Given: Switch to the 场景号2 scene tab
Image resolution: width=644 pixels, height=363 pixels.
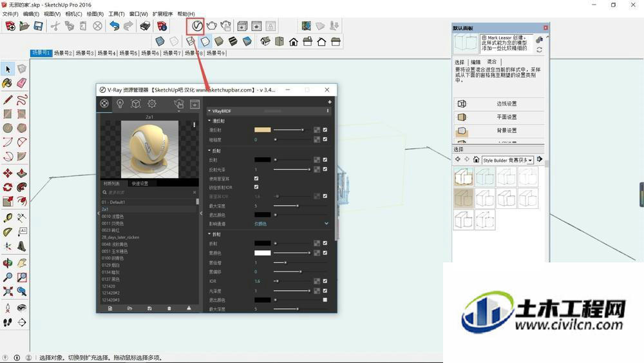Looking at the screenshot, I should (63, 53).
